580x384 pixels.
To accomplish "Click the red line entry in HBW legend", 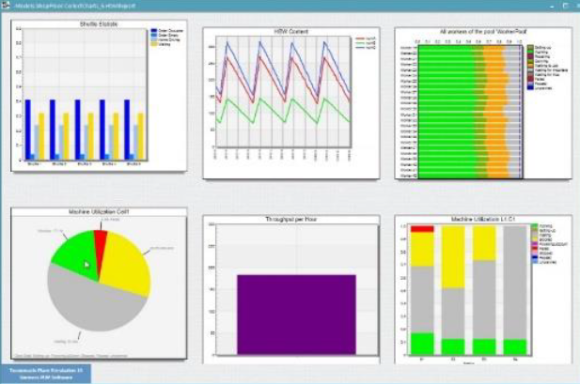I will [x=365, y=38].
